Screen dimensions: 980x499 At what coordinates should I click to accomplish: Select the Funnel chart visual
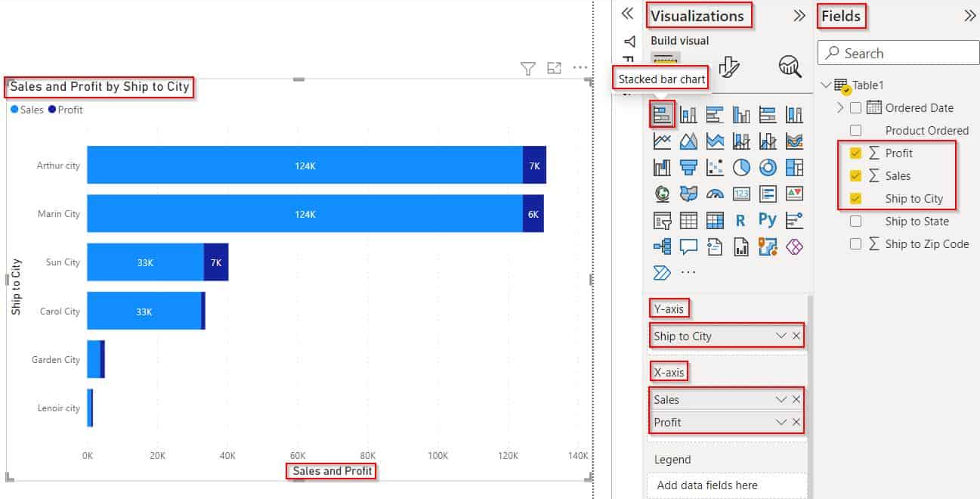pos(688,167)
